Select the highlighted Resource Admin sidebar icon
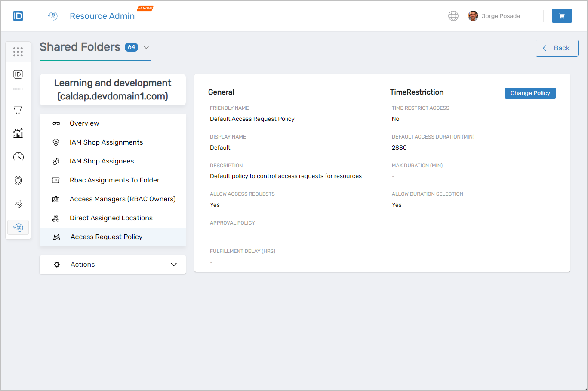This screenshot has height=391, width=588. tap(18, 227)
